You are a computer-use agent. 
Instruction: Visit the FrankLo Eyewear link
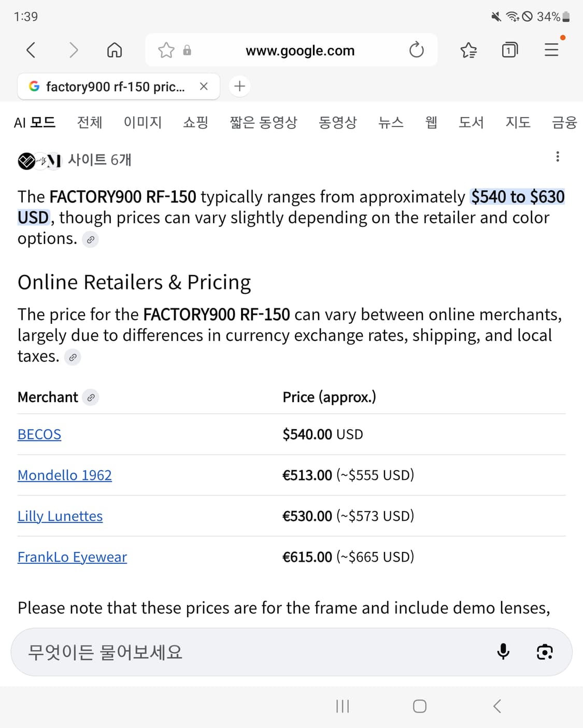72,556
